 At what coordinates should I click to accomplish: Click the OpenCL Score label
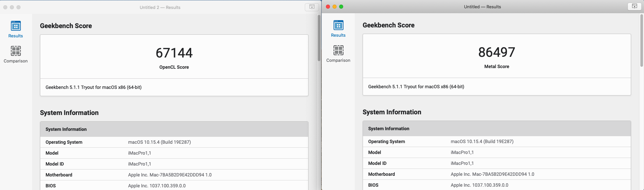click(174, 67)
